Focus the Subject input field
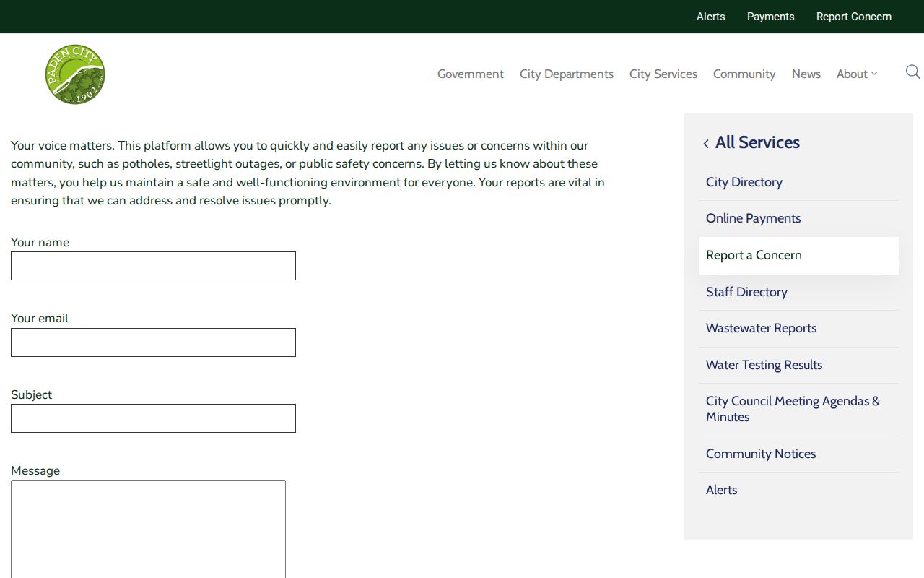 click(153, 418)
